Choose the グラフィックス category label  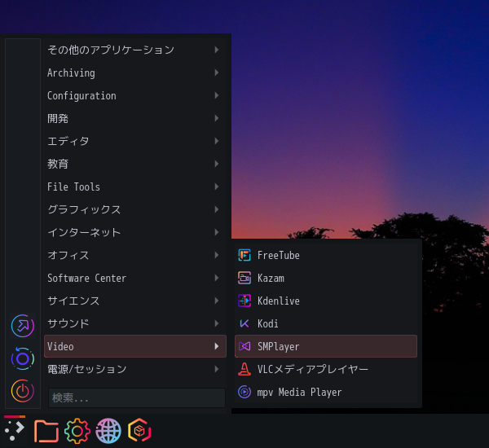(x=84, y=209)
